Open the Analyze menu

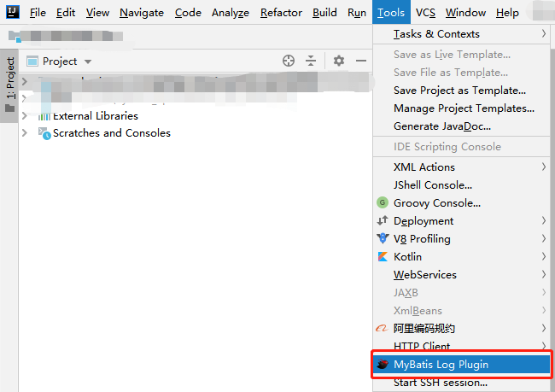tap(231, 13)
